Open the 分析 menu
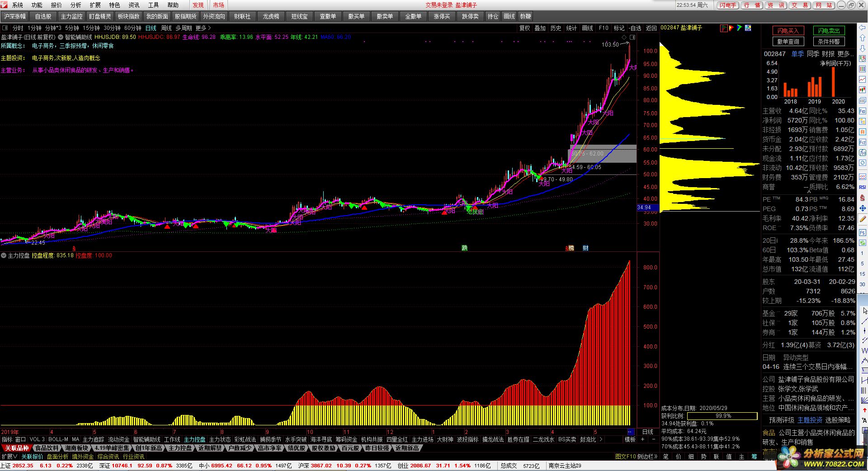868x471 pixels. [76, 5]
